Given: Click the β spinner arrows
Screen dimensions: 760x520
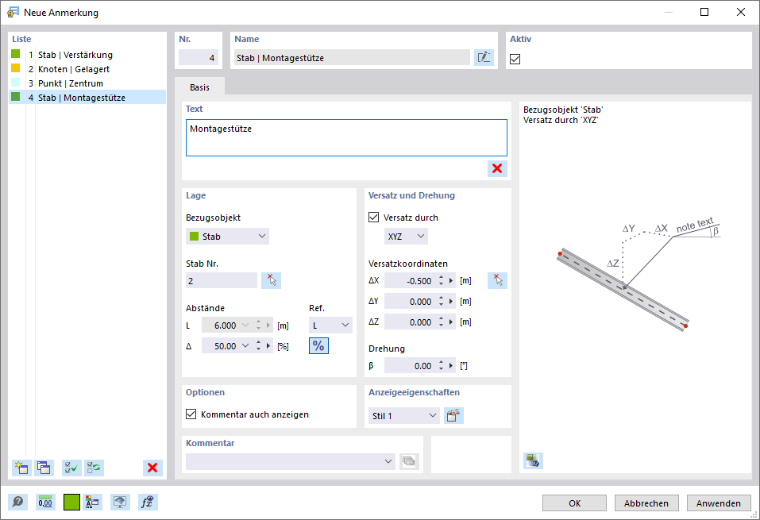Looking at the screenshot, I should [441, 366].
